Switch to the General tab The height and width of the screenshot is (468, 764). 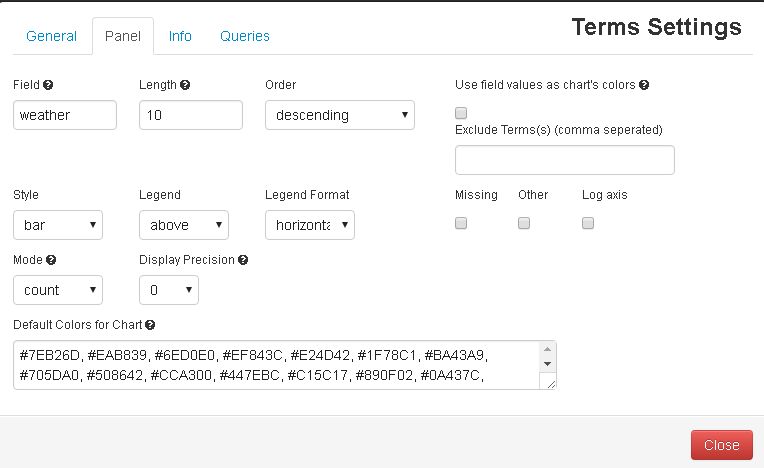[51, 36]
